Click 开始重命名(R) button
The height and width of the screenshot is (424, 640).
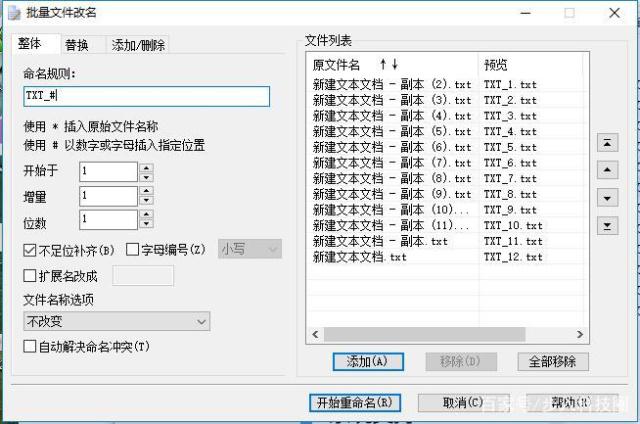click(355, 403)
